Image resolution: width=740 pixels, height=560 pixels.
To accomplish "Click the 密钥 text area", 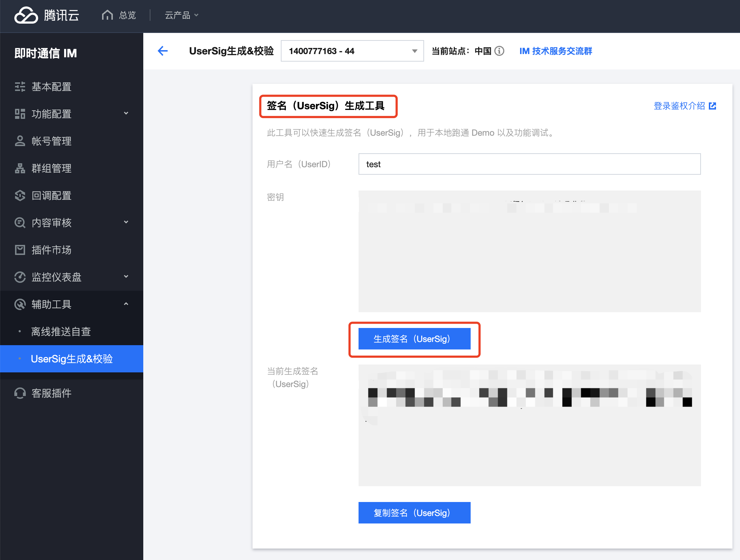I will [529, 251].
